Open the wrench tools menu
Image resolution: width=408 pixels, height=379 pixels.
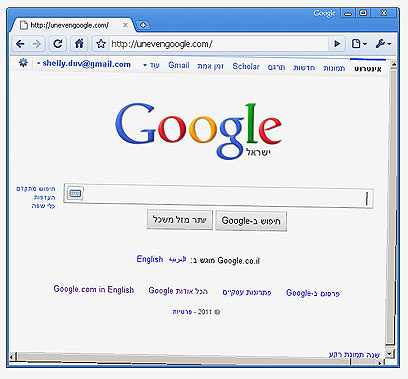[x=383, y=44]
